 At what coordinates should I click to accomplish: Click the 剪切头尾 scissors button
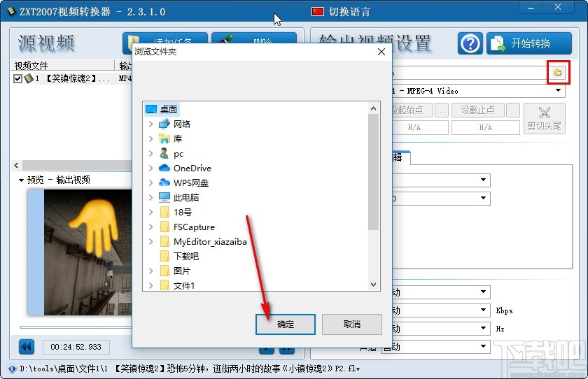coord(544,118)
